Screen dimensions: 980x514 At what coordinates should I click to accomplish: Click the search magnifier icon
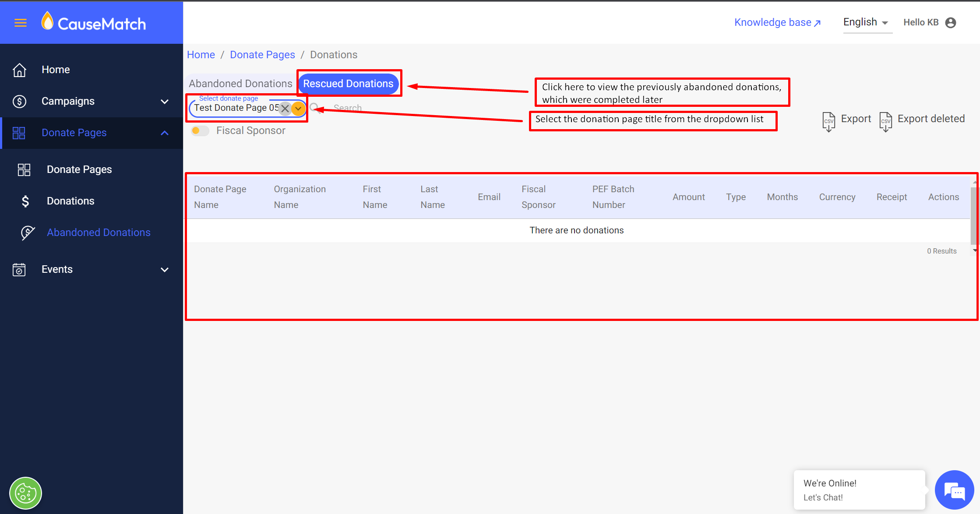coord(314,108)
